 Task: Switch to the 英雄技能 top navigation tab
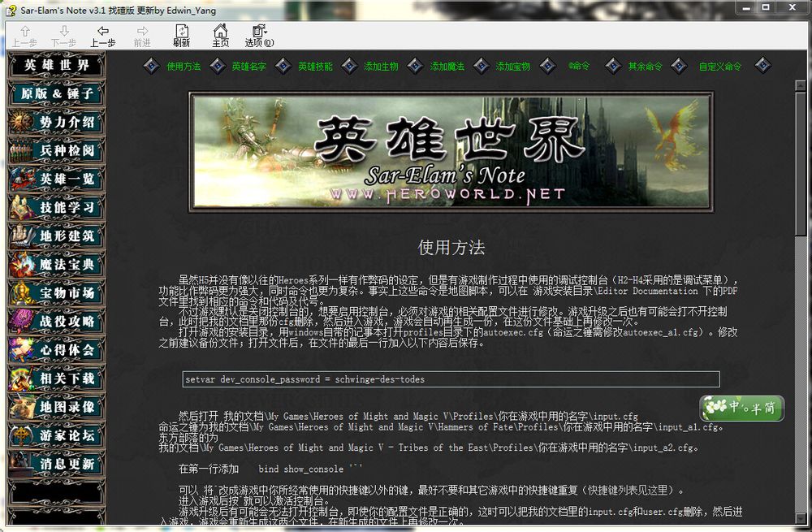[x=315, y=67]
